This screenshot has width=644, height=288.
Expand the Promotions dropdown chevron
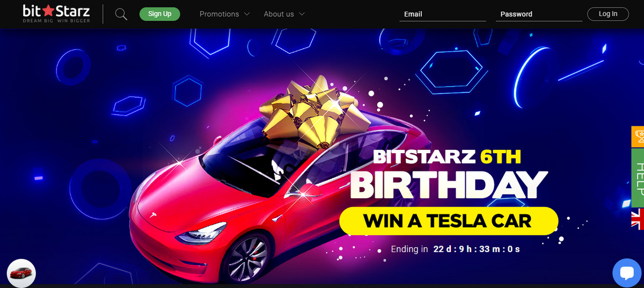(247, 14)
